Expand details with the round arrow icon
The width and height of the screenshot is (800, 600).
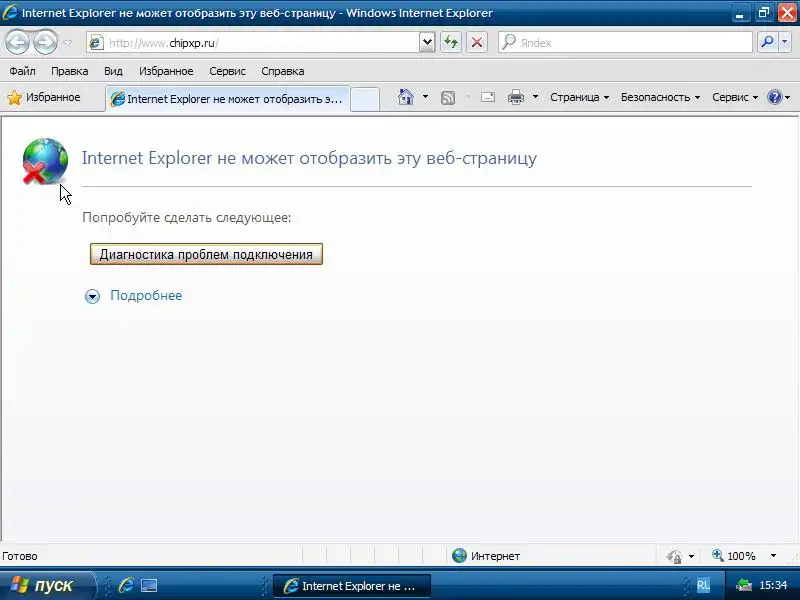[92, 296]
